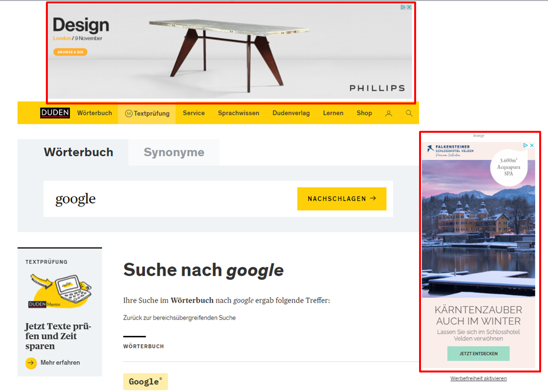Open the Dudenverlag menu
548x392 pixels.
[291, 113]
